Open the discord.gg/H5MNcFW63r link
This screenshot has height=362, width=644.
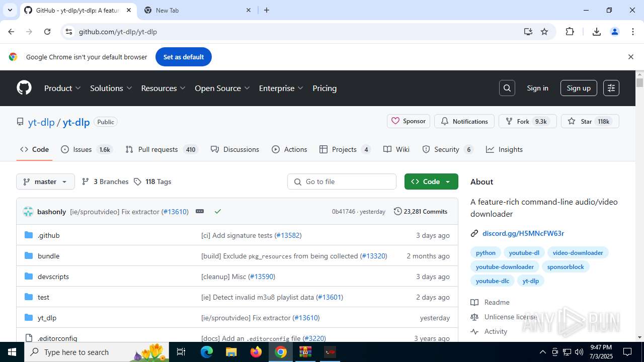pos(523,233)
